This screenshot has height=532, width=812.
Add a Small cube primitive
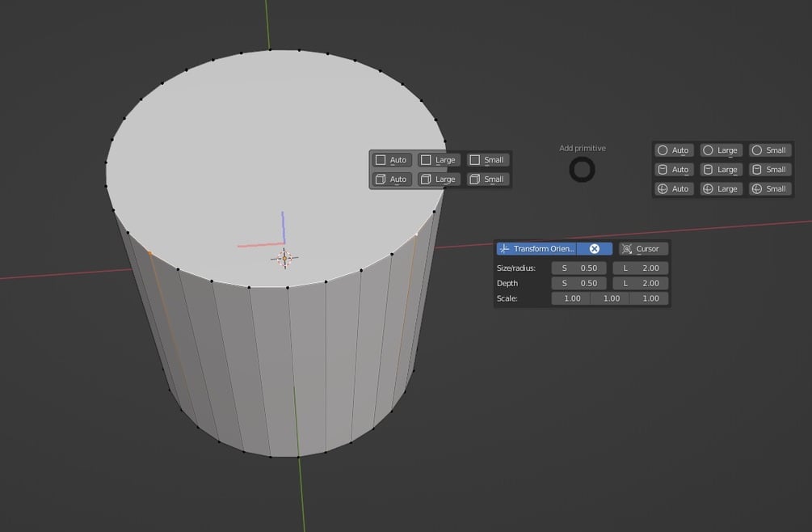[x=488, y=179]
